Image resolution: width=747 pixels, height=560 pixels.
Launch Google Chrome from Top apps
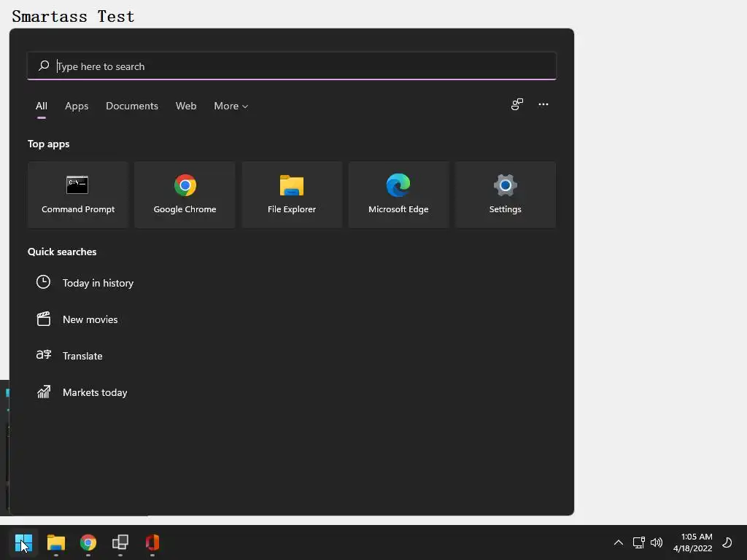[185, 195]
